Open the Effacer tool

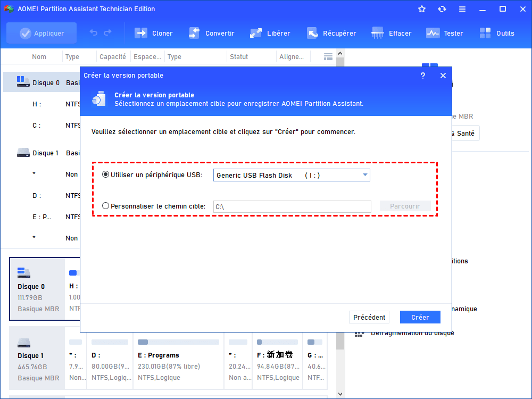[391, 33]
